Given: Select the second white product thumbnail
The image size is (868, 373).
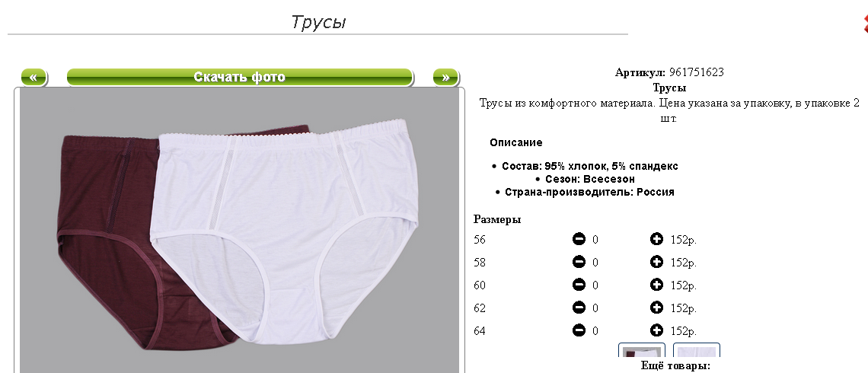Looking at the screenshot, I should click(697, 350).
